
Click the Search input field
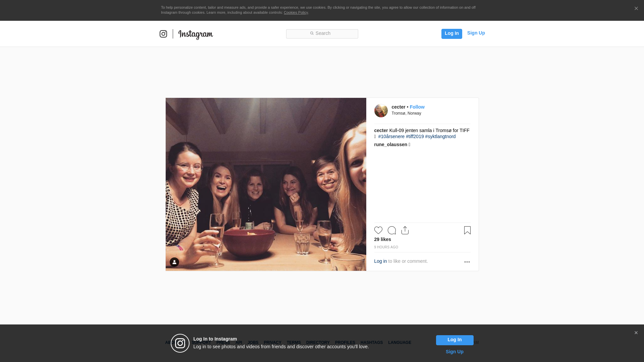[x=322, y=34]
